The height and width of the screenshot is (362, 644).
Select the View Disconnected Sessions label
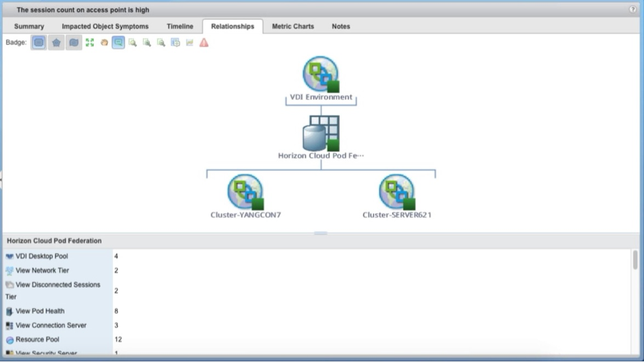point(58,285)
